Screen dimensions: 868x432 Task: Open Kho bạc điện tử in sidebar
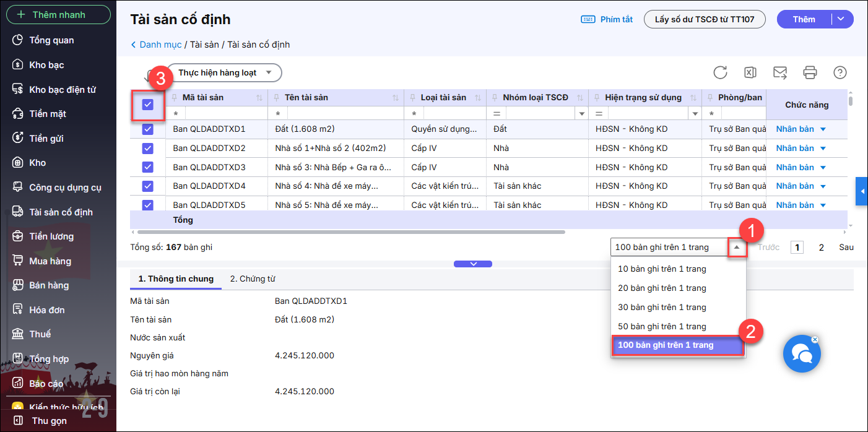pos(62,90)
